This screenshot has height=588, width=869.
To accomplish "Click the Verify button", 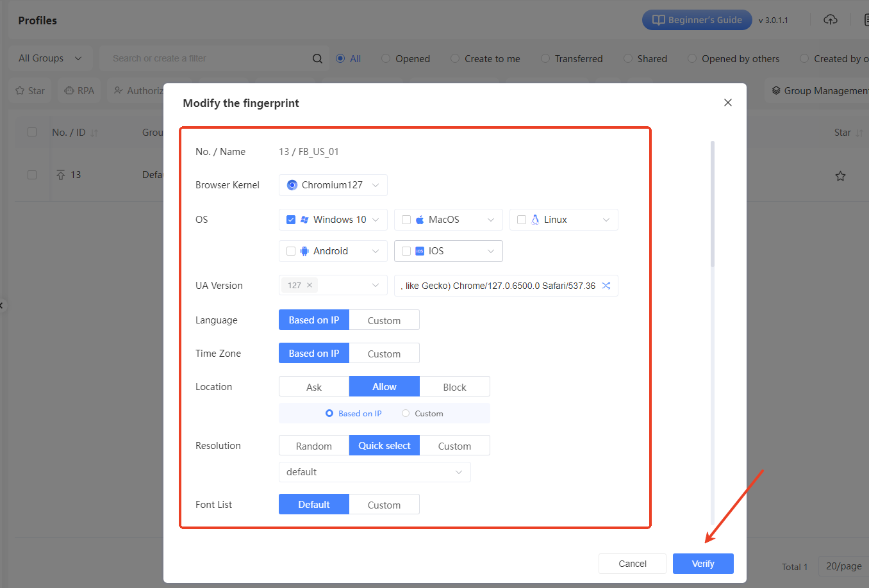I will (x=702, y=564).
